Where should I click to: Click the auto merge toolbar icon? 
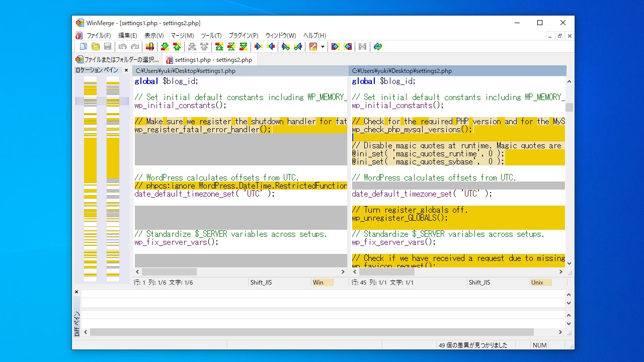tap(363, 47)
